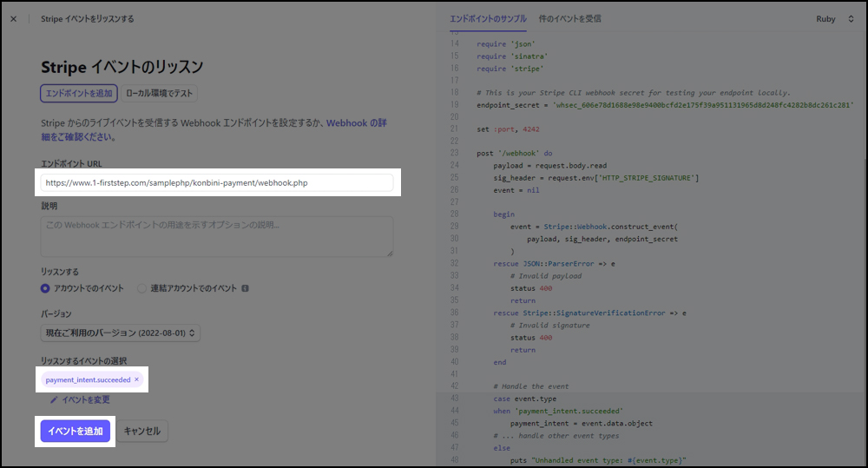Select 連結アカウントでのイベント radio button
The image size is (868, 468).
click(x=141, y=288)
